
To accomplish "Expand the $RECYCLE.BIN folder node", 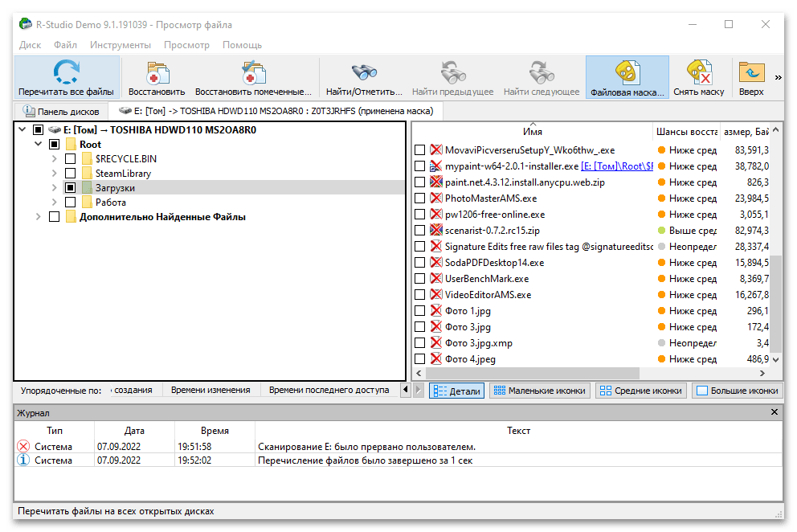I will click(55, 159).
